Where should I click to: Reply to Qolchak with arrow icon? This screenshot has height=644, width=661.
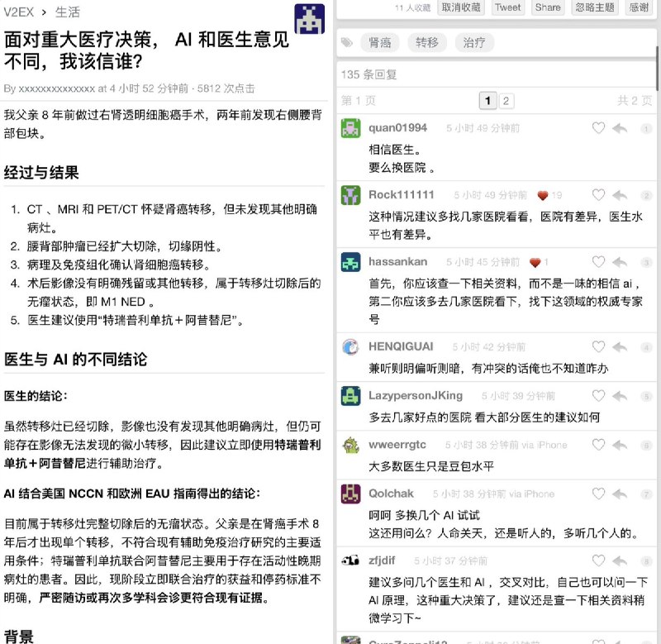620,494
